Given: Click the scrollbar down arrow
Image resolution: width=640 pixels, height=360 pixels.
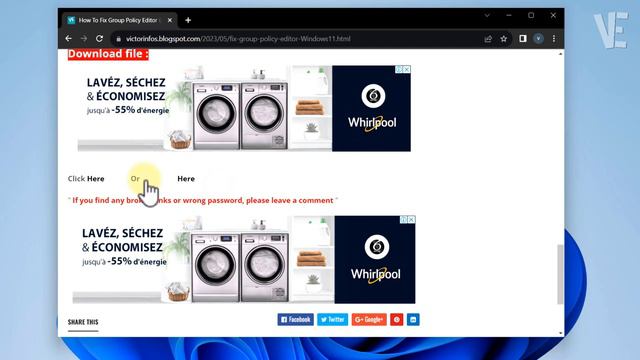Looking at the screenshot, I should pos(560,333).
